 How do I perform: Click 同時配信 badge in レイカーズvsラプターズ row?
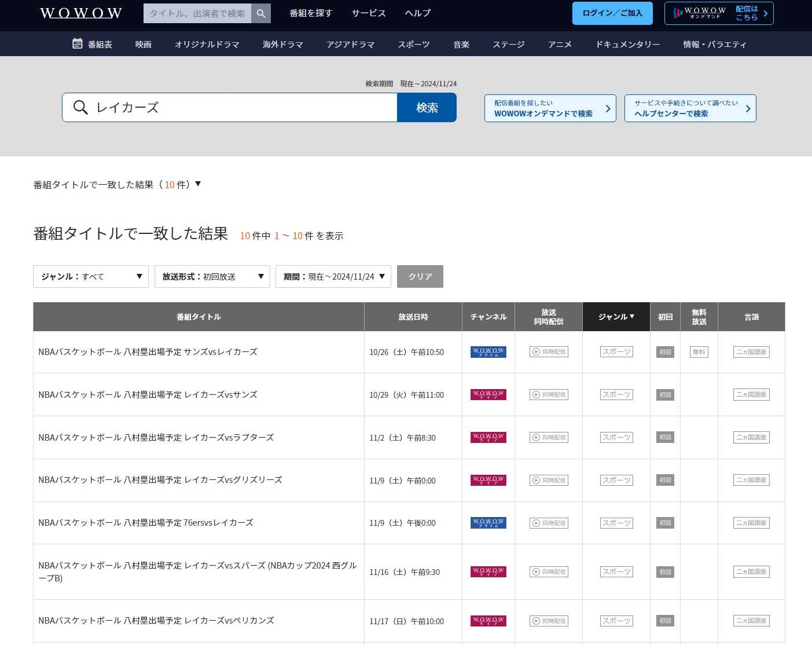point(549,438)
